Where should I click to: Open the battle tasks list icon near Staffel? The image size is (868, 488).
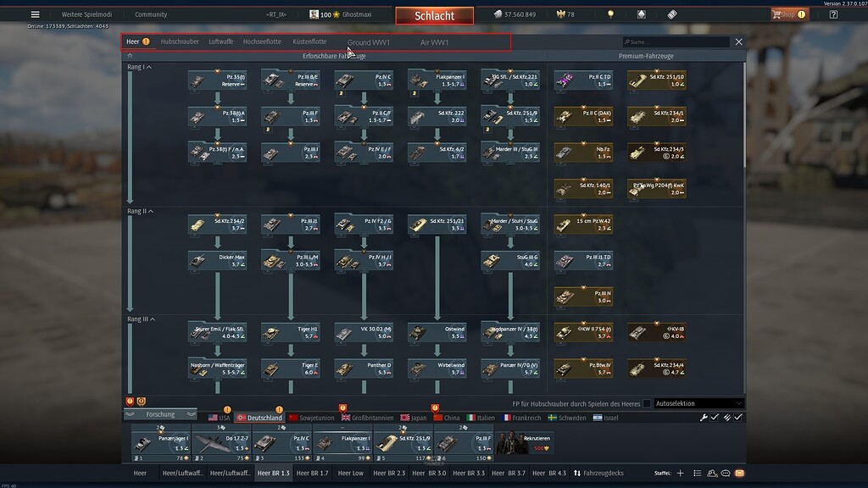pos(698,473)
